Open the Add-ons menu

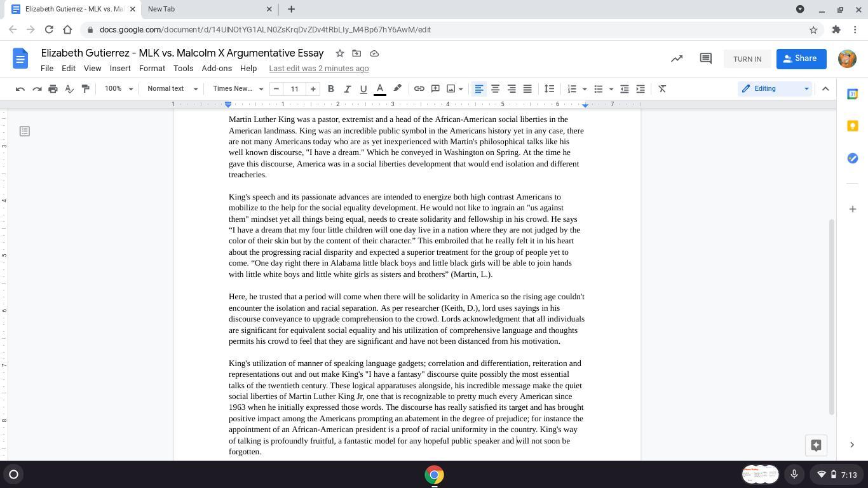217,69
